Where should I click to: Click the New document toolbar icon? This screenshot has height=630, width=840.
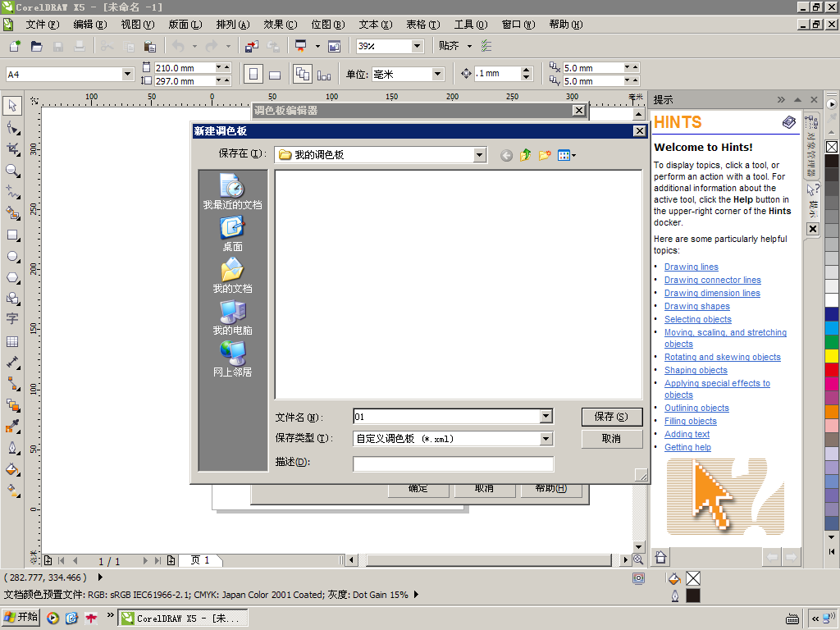tap(15, 46)
